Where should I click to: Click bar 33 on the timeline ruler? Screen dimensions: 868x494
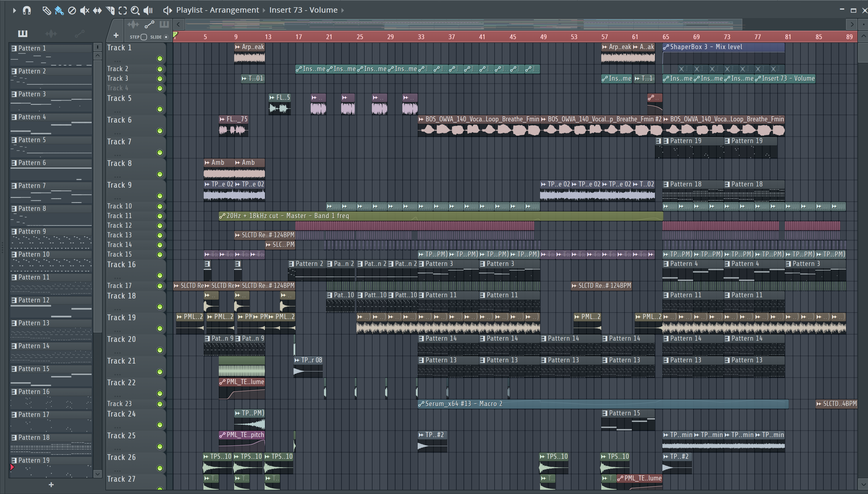[421, 37]
